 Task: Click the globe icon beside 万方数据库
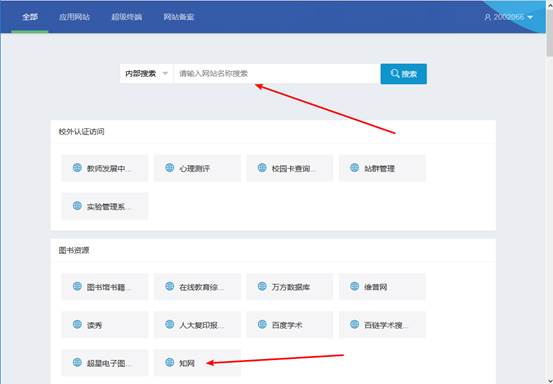coord(262,286)
